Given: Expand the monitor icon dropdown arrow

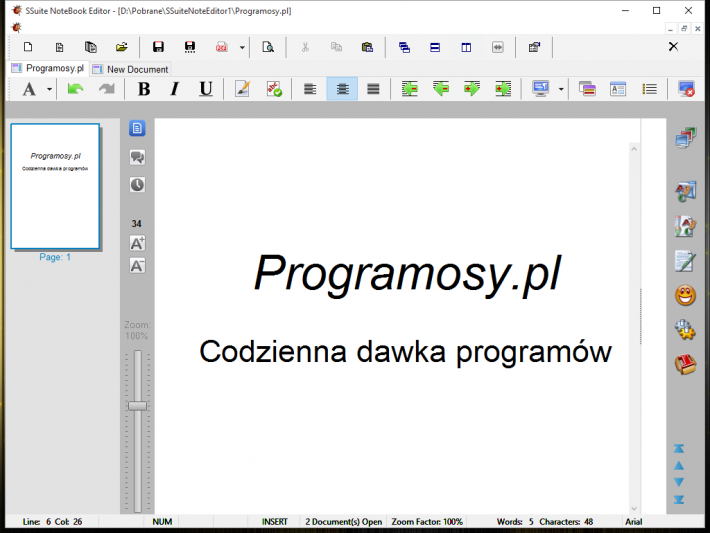Looking at the screenshot, I should click(561, 89).
